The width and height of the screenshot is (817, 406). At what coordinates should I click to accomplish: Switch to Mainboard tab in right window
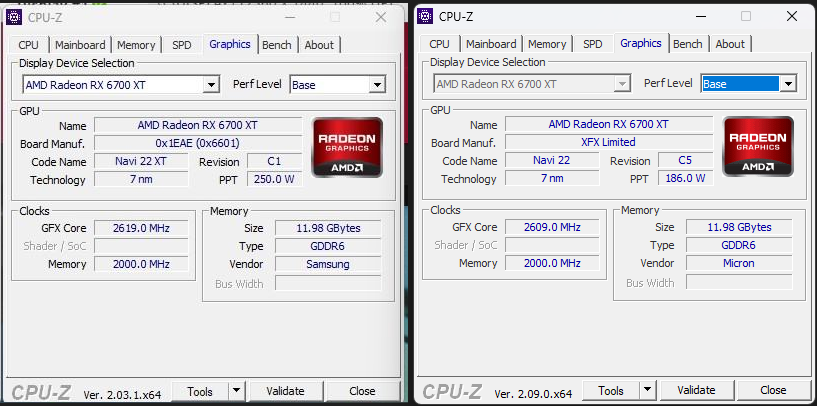(x=491, y=44)
